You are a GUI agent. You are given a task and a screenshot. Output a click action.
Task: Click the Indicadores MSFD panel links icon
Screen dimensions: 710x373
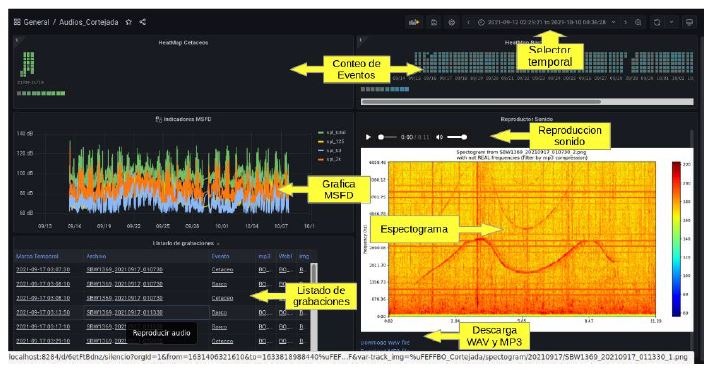click(x=158, y=119)
